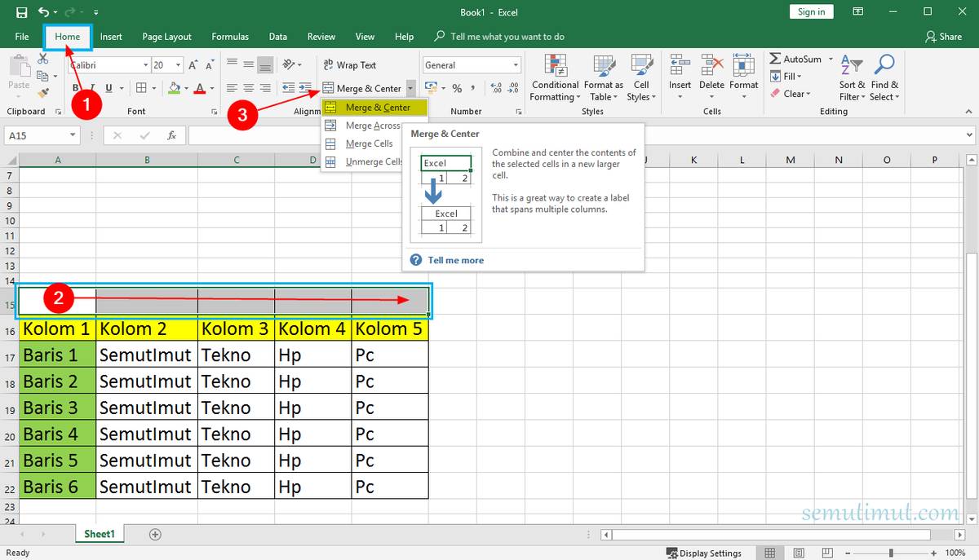979x560 pixels.
Task: Click the Insert cells icon
Action: (x=680, y=65)
